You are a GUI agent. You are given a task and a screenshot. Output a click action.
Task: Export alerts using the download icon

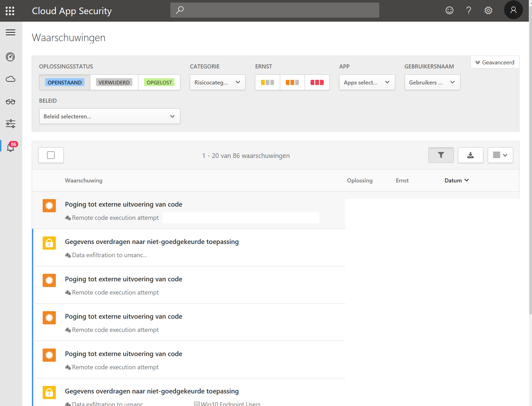[x=471, y=155]
